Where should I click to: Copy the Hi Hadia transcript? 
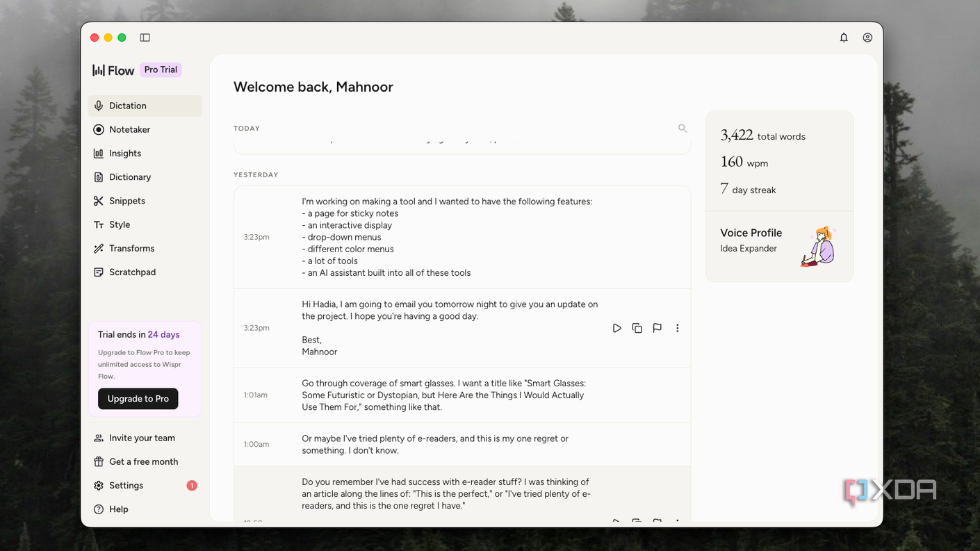pyautogui.click(x=637, y=328)
